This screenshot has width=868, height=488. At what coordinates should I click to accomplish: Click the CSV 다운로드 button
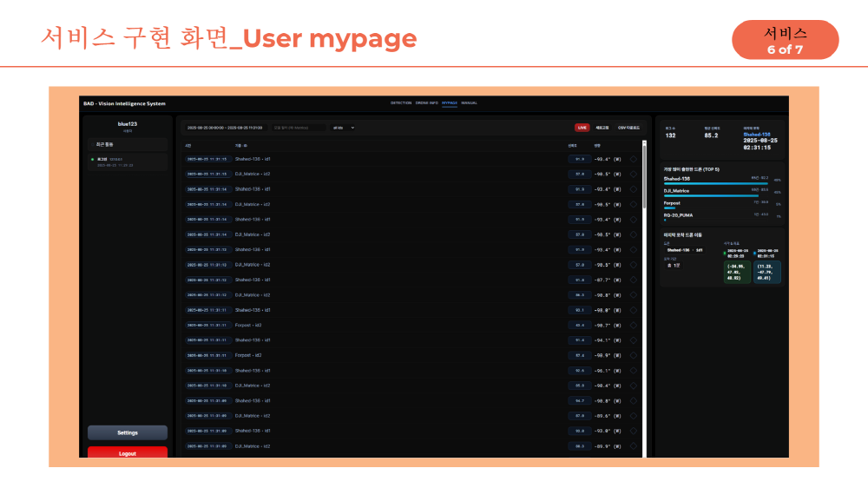click(x=628, y=128)
